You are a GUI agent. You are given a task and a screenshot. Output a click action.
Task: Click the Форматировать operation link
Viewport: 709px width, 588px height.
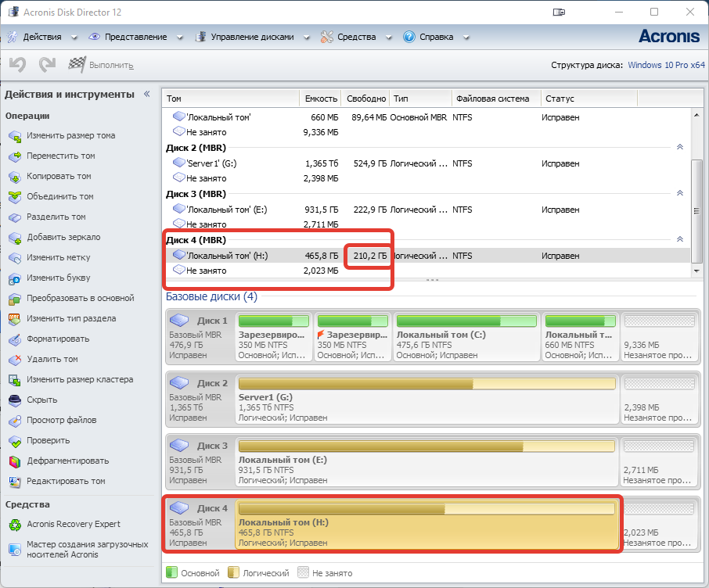(58, 339)
